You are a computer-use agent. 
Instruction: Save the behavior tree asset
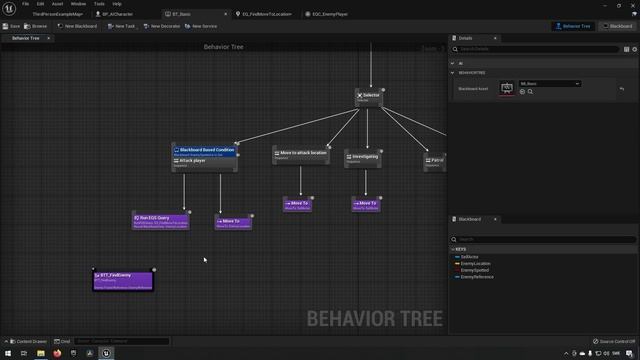tap(11, 26)
